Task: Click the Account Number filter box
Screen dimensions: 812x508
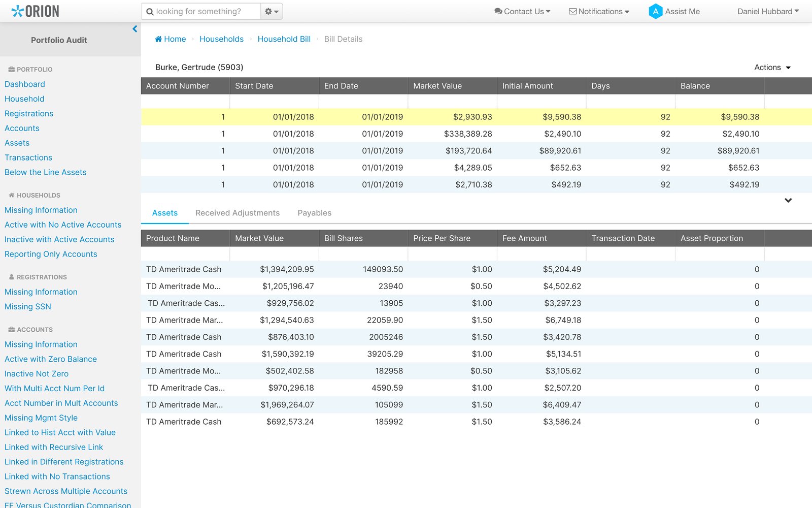Action: pyautogui.click(x=185, y=101)
